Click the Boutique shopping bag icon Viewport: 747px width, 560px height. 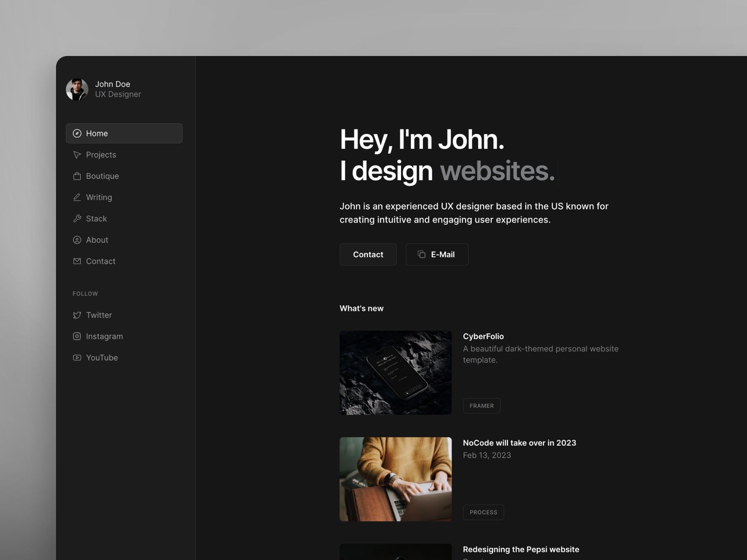pos(77,176)
